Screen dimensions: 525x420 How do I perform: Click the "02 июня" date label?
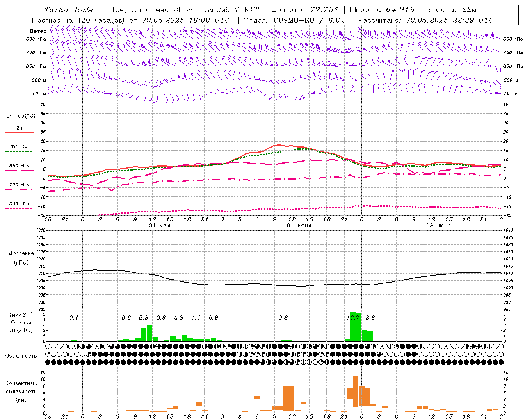tap(438, 225)
